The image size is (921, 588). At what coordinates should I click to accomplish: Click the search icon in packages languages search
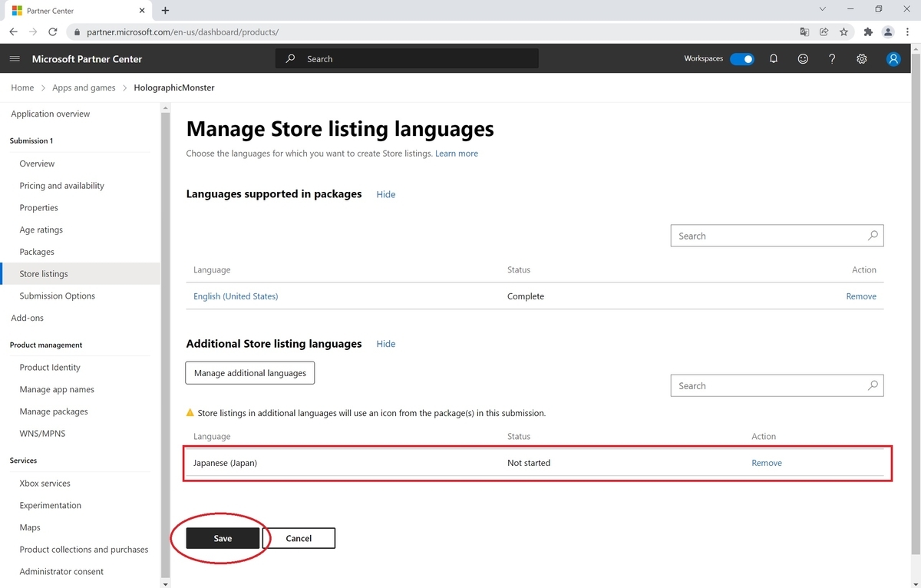(873, 236)
